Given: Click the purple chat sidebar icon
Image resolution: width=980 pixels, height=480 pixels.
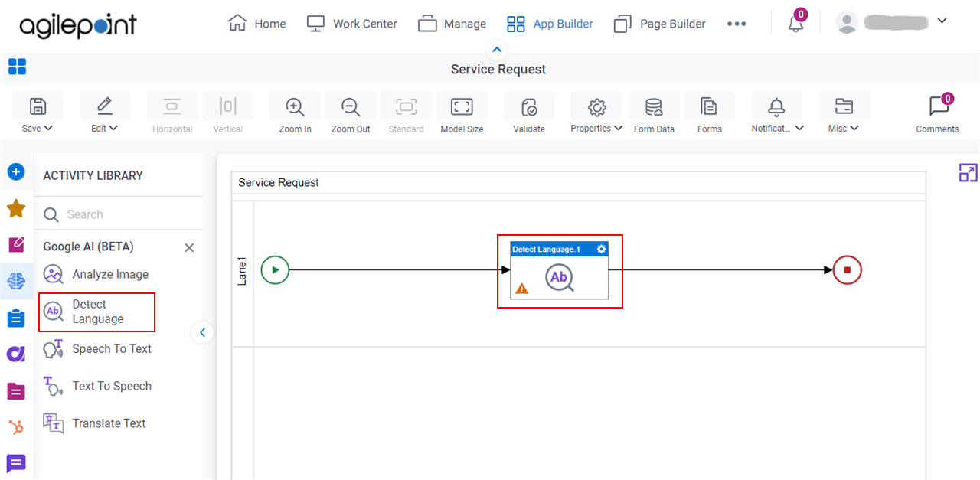Looking at the screenshot, I should pos(16,463).
